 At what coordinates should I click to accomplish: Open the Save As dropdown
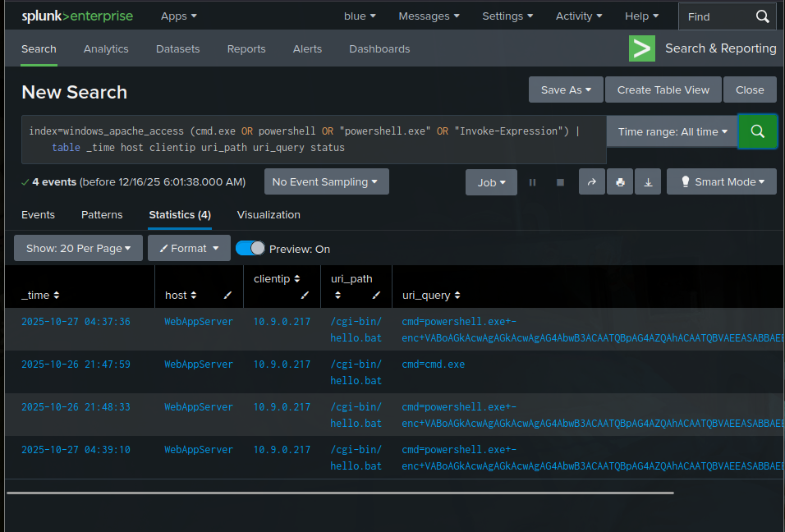click(x=566, y=89)
